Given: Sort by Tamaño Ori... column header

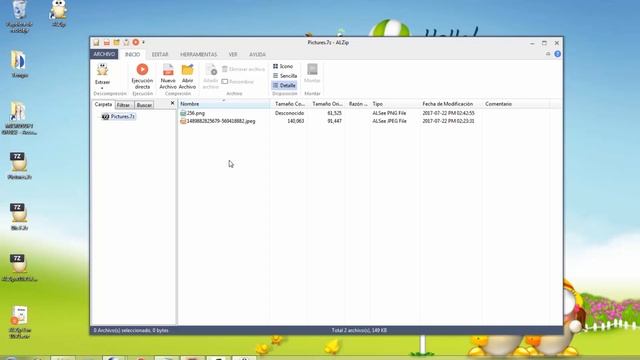Looking at the screenshot, I should (327, 104).
